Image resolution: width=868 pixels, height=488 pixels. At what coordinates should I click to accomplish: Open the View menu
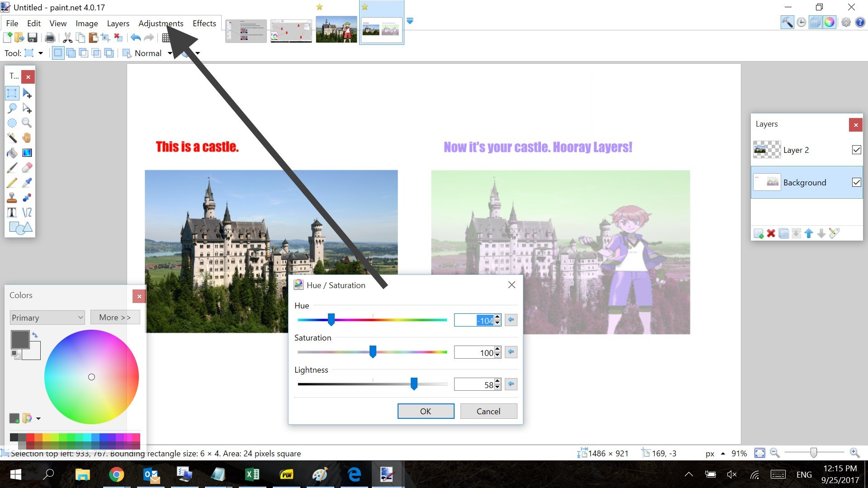tap(58, 23)
